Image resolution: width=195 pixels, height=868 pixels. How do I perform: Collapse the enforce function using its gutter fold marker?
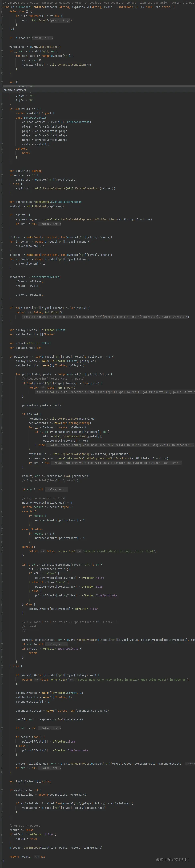click(2, 7)
